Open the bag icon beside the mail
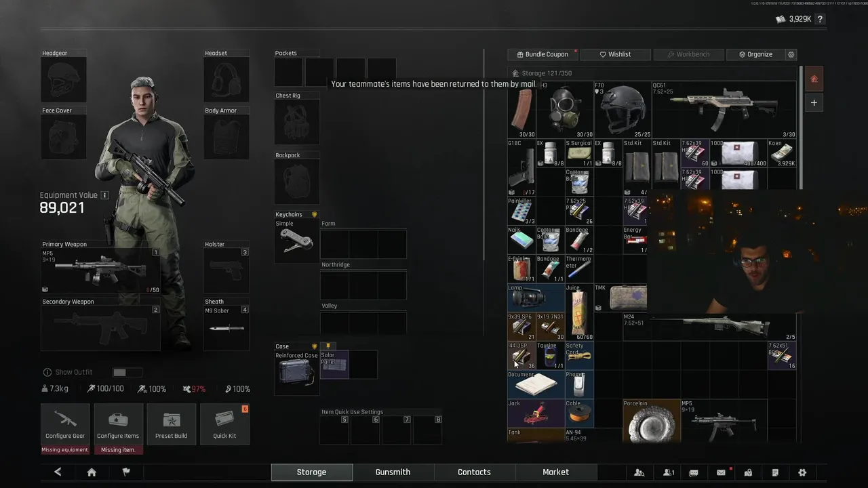 tap(748, 472)
